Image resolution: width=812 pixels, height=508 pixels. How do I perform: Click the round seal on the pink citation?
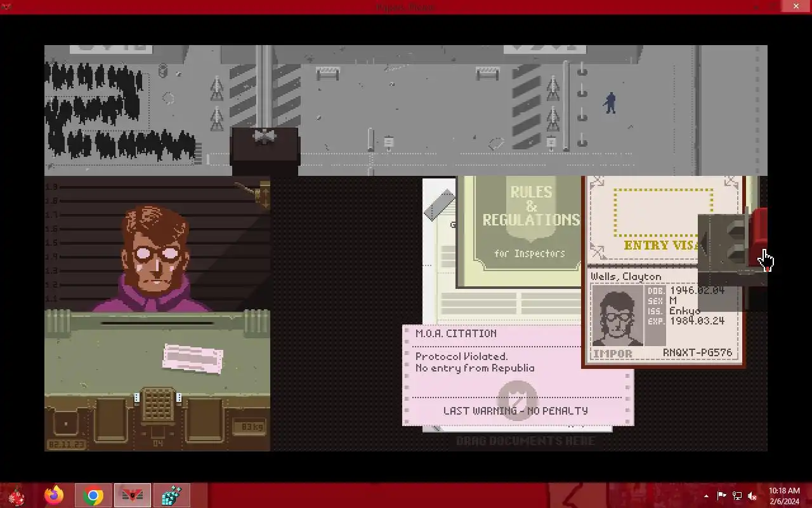(516, 399)
